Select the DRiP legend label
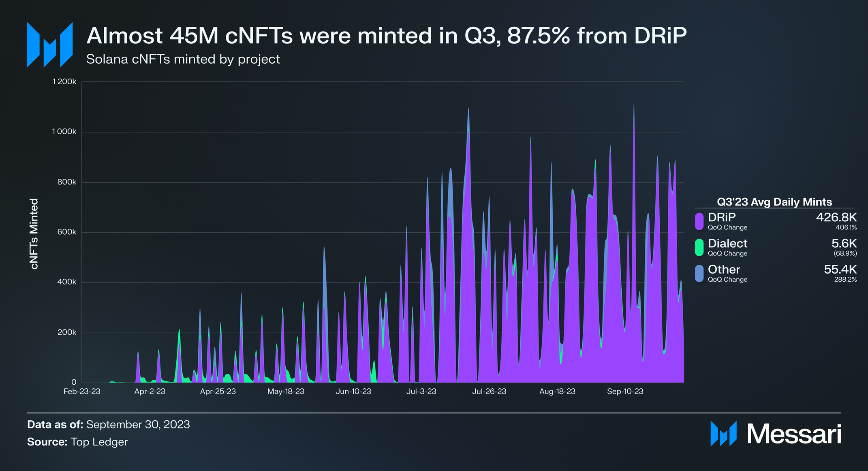Viewport: 868px width, 471px height. click(x=721, y=217)
